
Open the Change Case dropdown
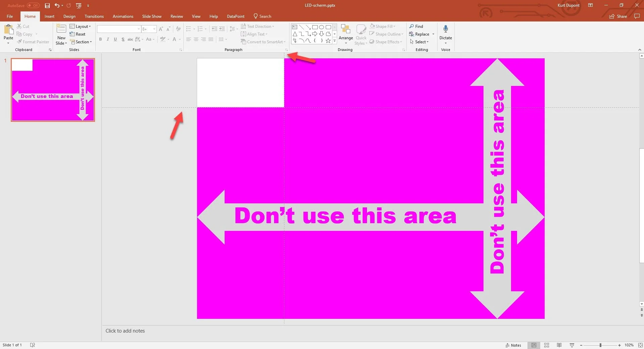point(150,39)
